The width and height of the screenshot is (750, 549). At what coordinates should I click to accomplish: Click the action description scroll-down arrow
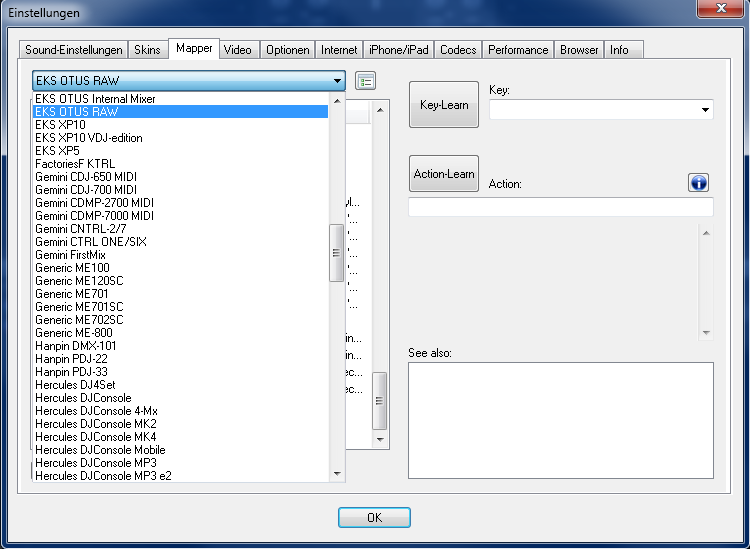pos(706,332)
